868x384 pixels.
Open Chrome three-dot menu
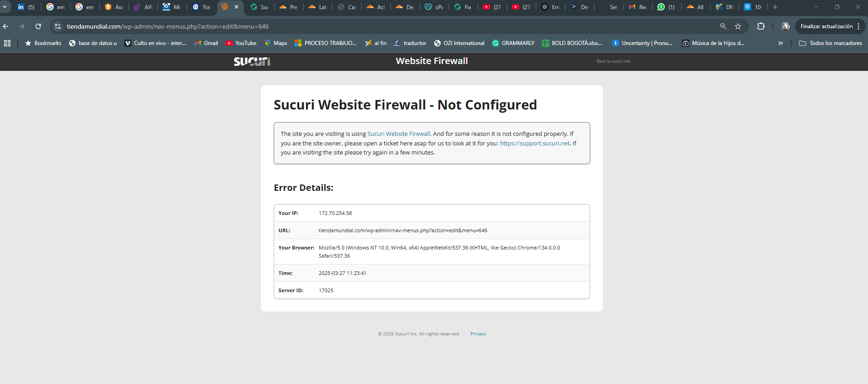pos(858,26)
